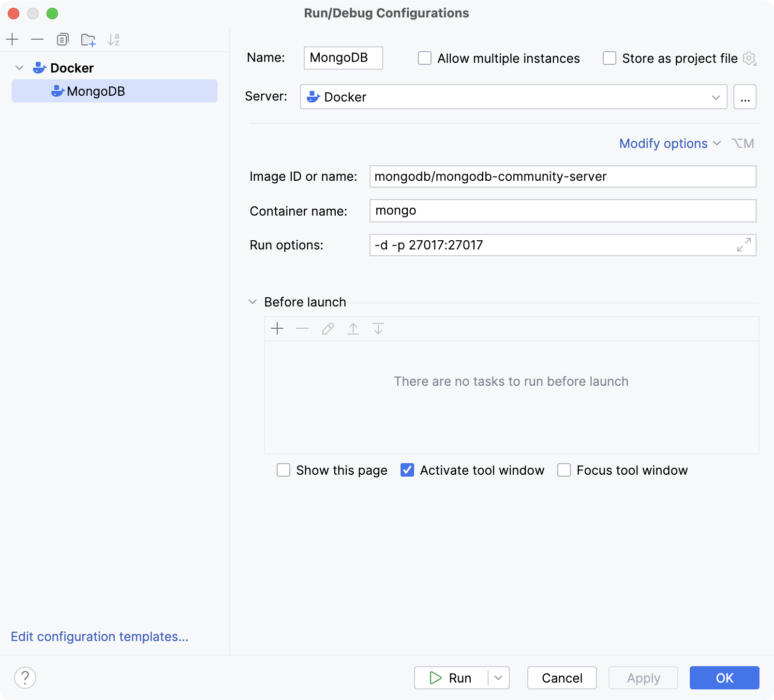The image size is (774, 700).
Task: Open the Store as project file settings gear
Action: [749, 58]
